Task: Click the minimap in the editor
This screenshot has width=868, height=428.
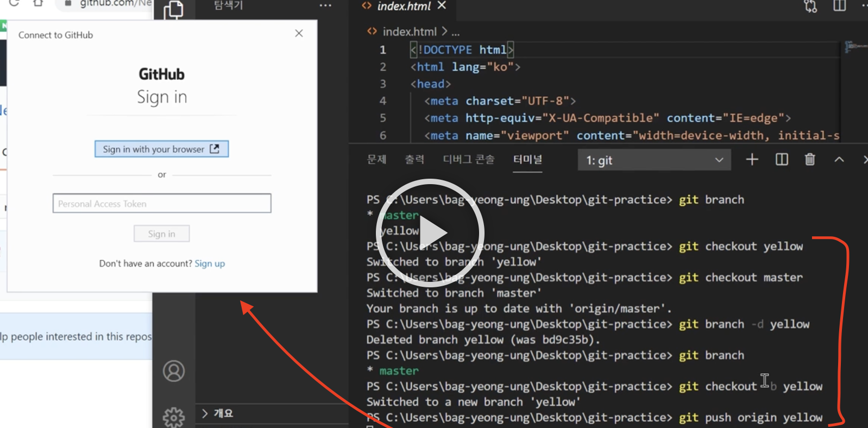Action: tap(856, 47)
